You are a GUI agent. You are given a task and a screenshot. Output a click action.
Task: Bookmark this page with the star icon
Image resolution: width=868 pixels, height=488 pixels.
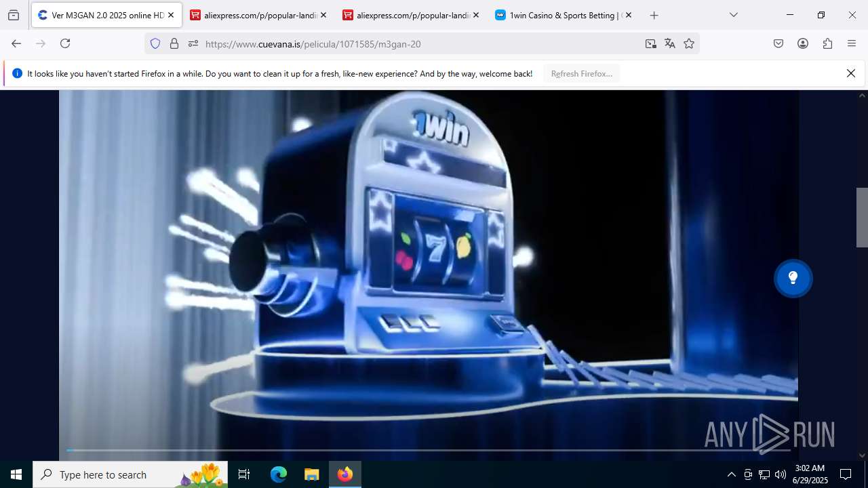tap(689, 43)
